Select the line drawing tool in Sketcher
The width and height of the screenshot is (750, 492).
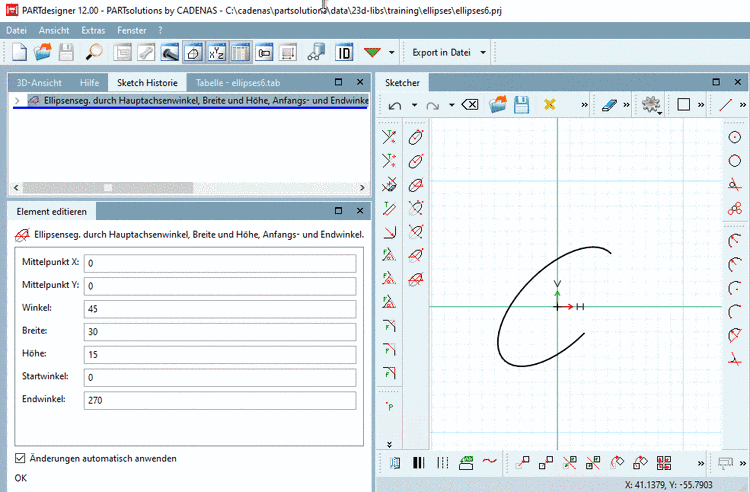tap(727, 104)
